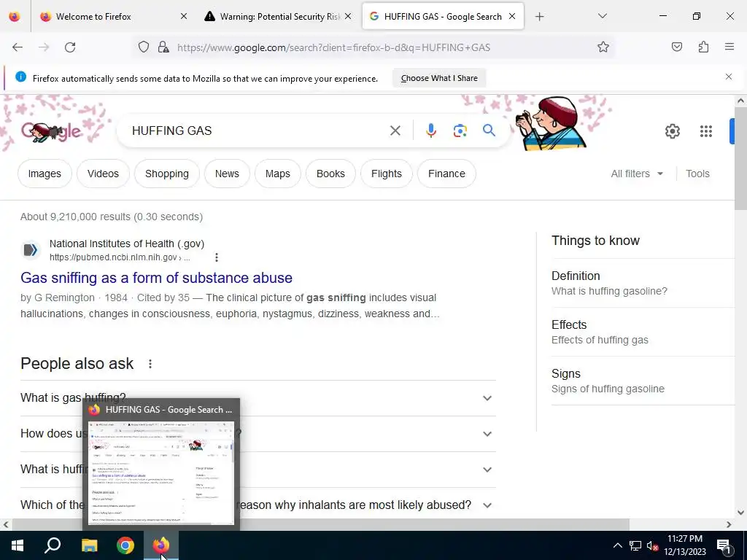This screenshot has height=560, width=747.
Task: Click the Google doodle logo
Action: (x=52, y=131)
